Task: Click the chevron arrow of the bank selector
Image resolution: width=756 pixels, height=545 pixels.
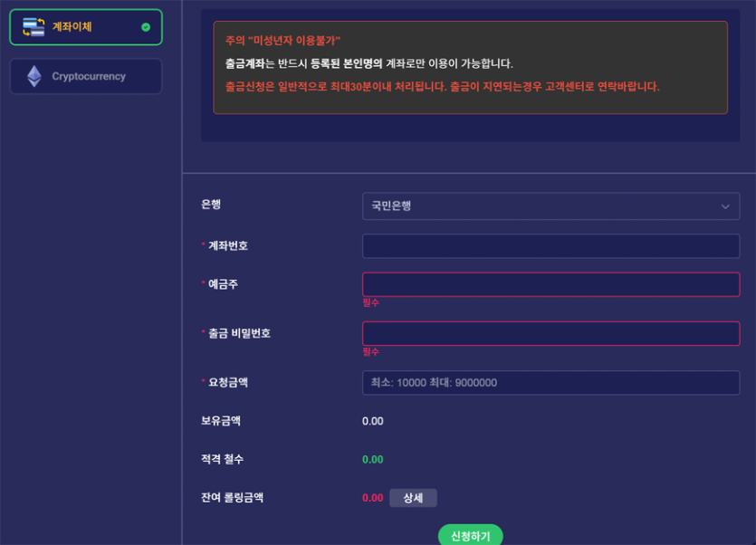Action: (x=725, y=206)
